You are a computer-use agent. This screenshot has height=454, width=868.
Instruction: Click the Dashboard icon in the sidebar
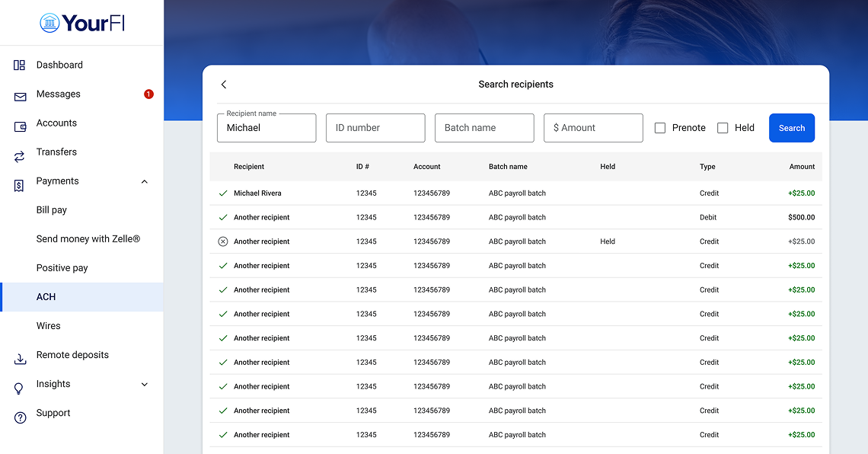(x=18, y=65)
